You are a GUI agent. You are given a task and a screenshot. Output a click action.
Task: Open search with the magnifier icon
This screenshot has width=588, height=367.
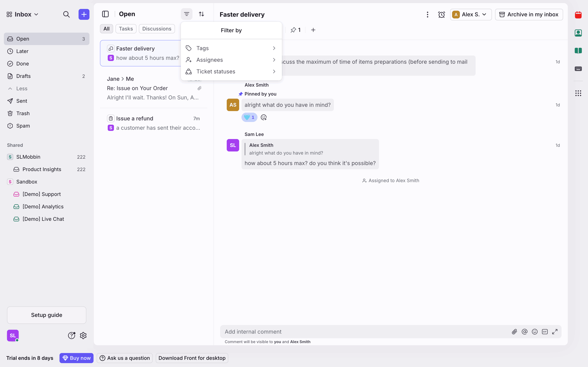coord(66,14)
